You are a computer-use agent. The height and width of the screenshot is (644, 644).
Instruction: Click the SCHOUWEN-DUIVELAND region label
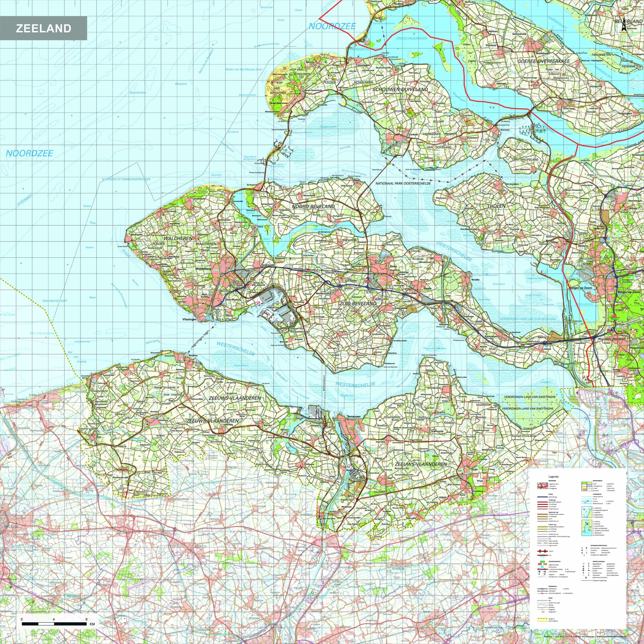[400, 89]
